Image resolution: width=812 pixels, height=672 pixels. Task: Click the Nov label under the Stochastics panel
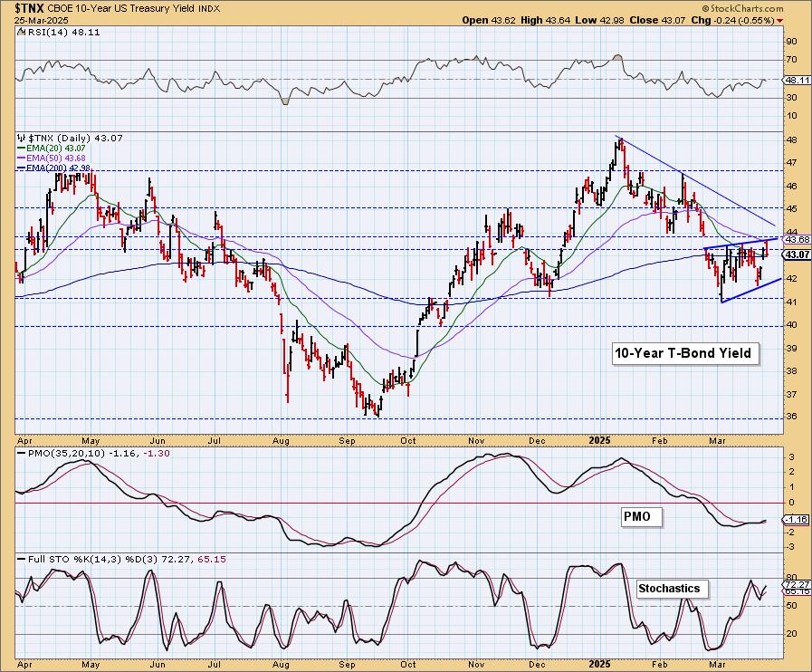tap(476, 665)
